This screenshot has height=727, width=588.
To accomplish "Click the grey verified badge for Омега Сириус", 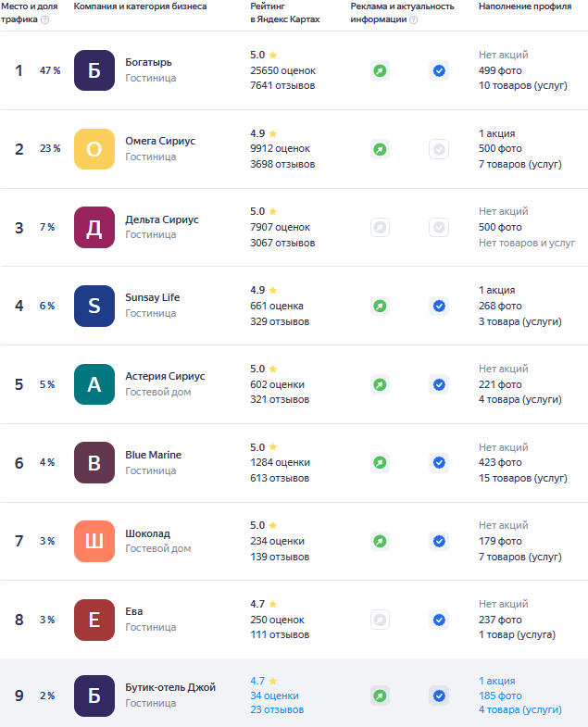I will 439,149.
